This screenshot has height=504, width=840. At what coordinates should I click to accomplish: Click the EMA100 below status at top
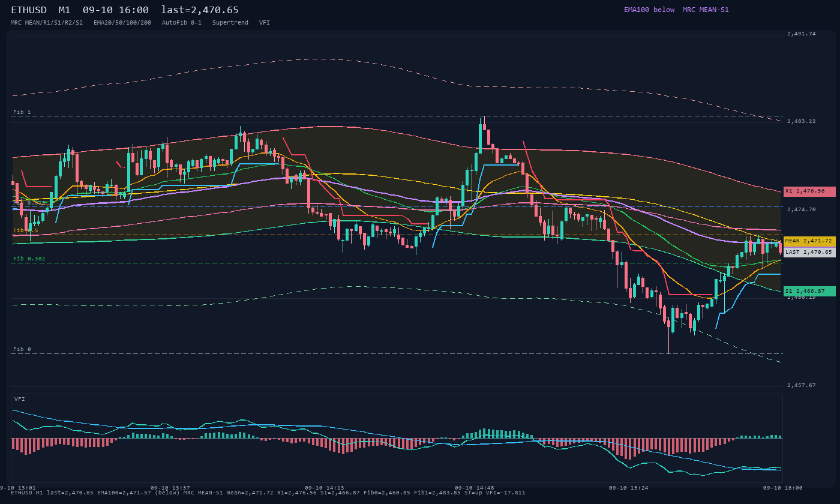pyautogui.click(x=649, y=10)
